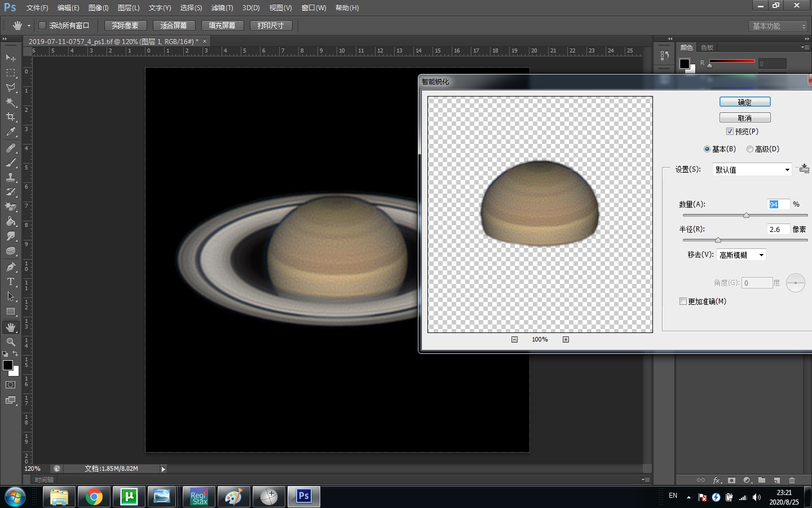Open the adjustment layer menu
This screenshot has width=812, height=508.
pyautogui.click(x=747, y=480)
